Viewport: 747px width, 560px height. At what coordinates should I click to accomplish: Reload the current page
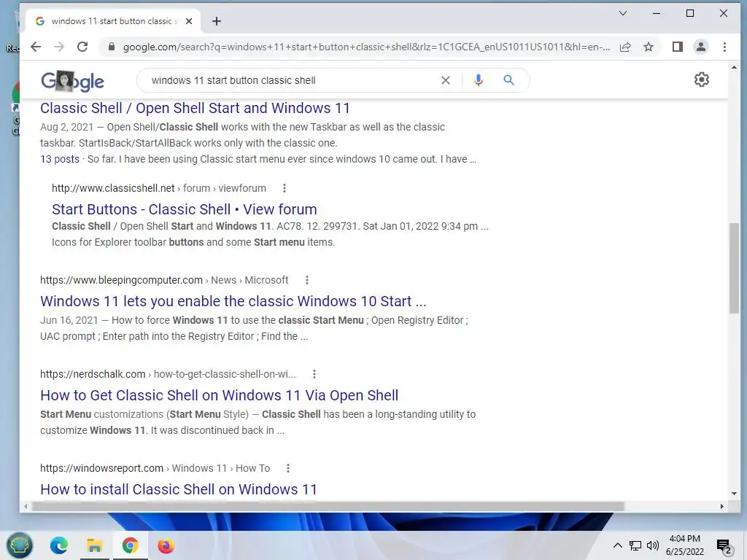[82, 47]
